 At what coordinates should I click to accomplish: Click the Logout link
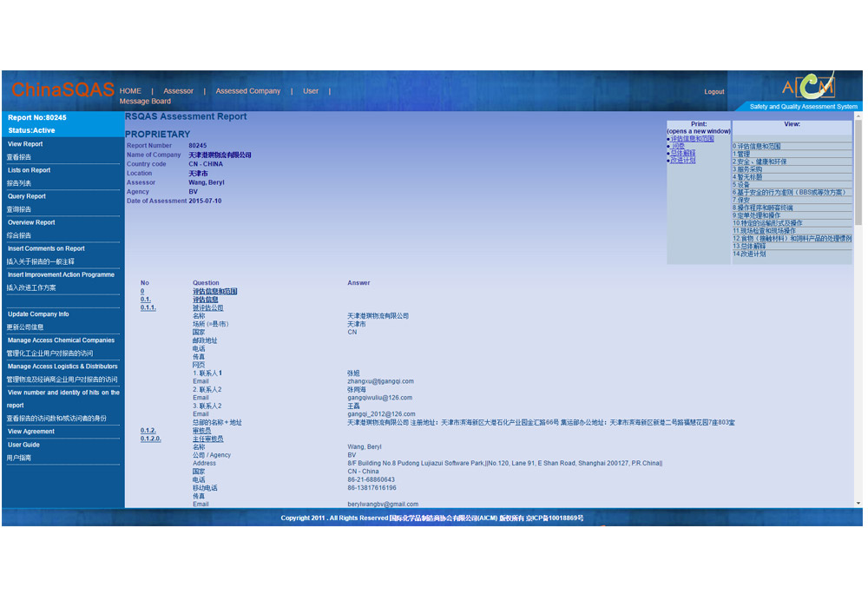pyautogui.click(x=713, y=92)
